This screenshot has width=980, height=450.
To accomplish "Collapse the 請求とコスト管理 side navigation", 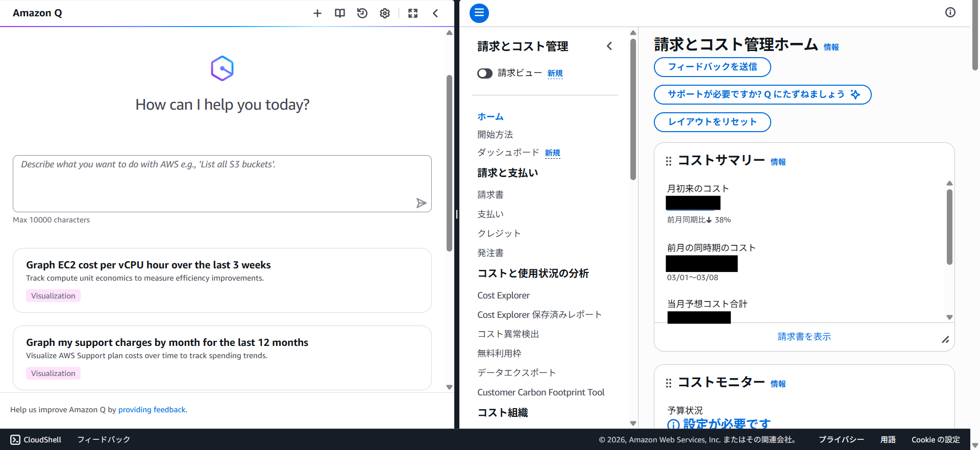I will [x=609, y=46].
